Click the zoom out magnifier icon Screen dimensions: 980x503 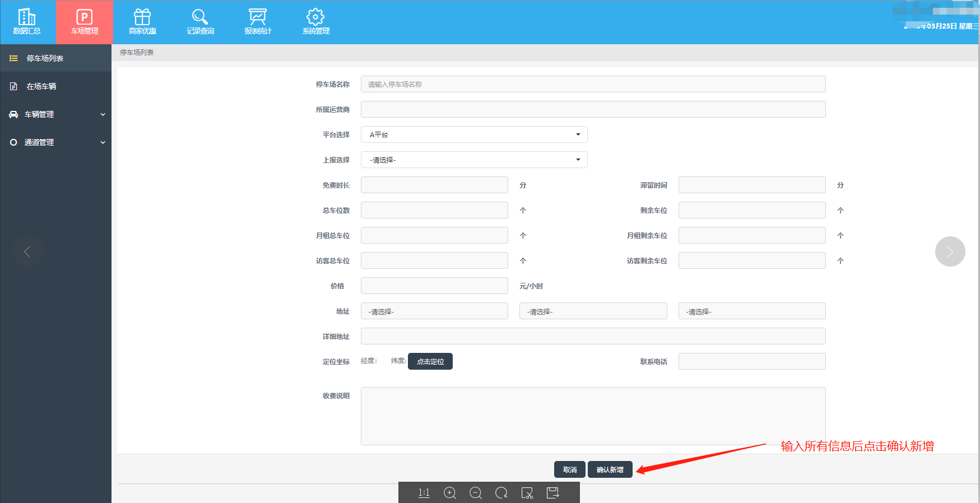(x=475, y=493)
